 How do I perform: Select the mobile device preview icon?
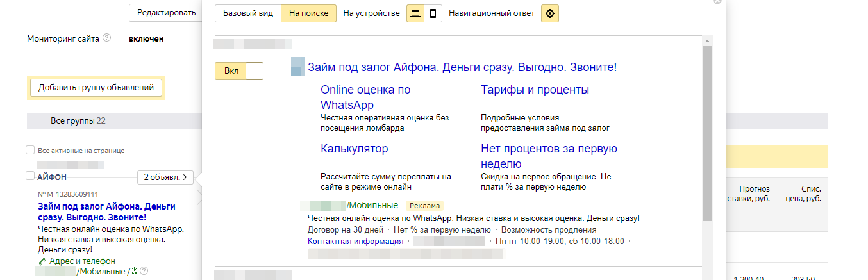[x=433, y=13]
